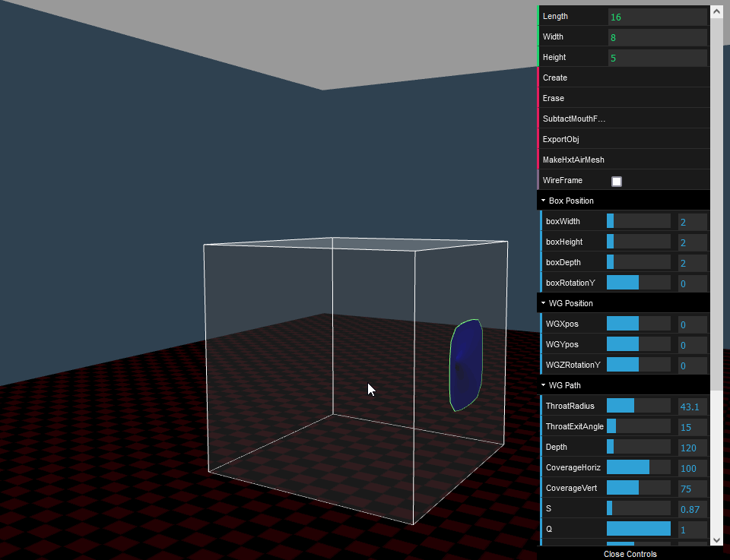
Task: Adjust the CoverageHoriz slider
Action: (638, 467)
